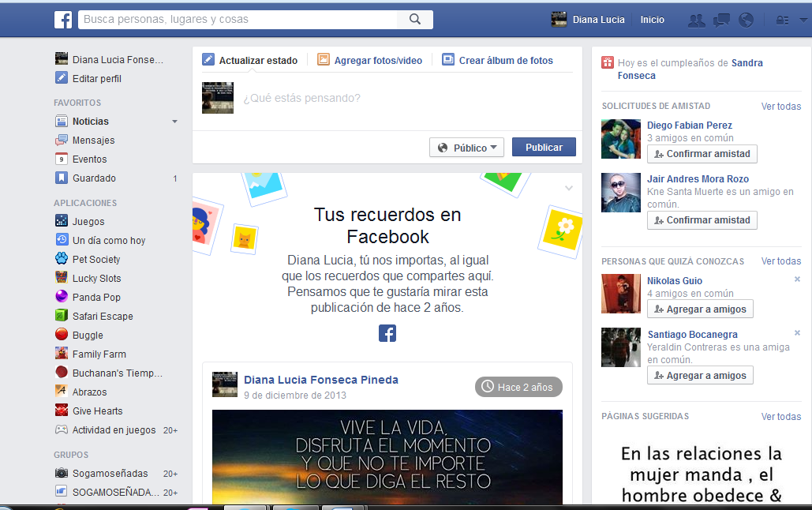The height and width of the screenshot is (510, 812).
Task: Open Público audience selector dropdown
Action: click(467, 148)
